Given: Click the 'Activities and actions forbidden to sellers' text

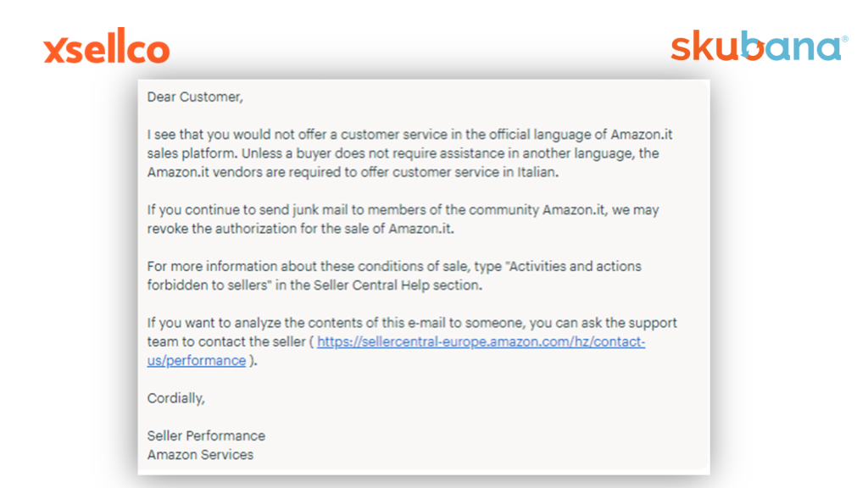Looking at the screenshot, I should click(394, 275).
